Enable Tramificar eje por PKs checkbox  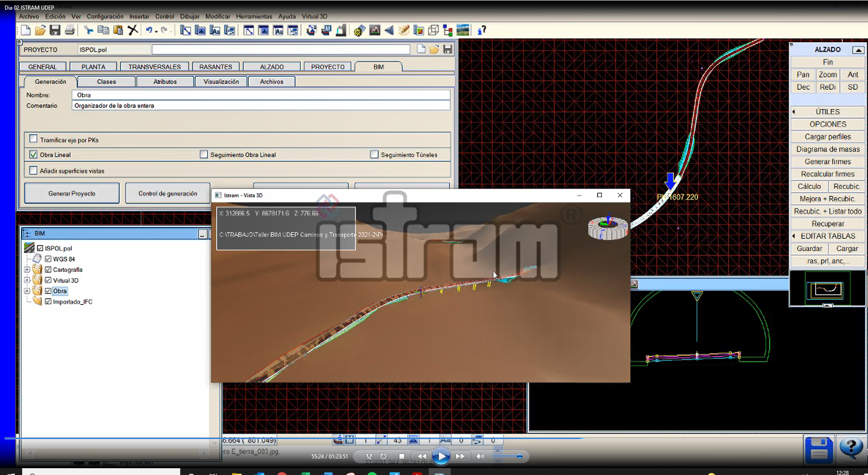(x=33, y=139)
